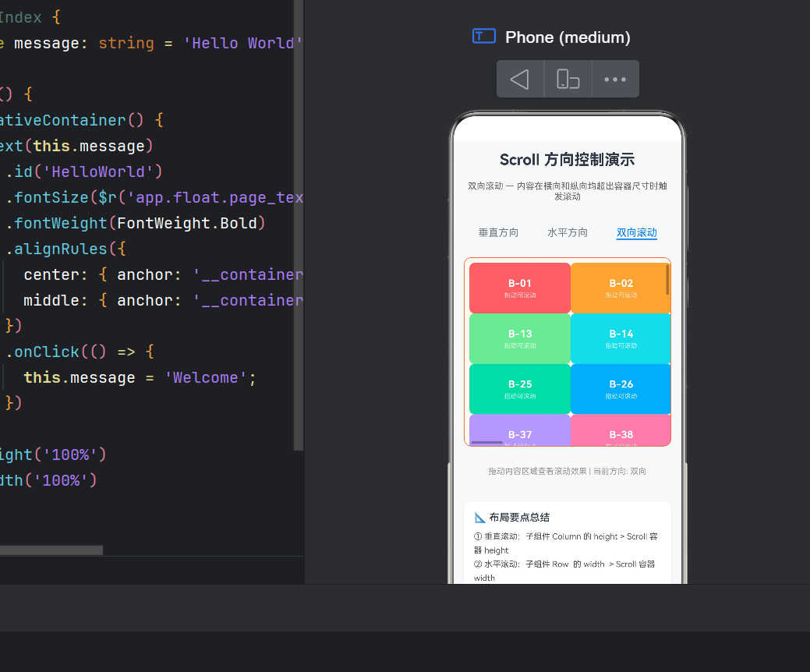This screenshot has width=810, height=672.
Task: Click the .alignRules({ code line
Action: (x=65, y=249)
